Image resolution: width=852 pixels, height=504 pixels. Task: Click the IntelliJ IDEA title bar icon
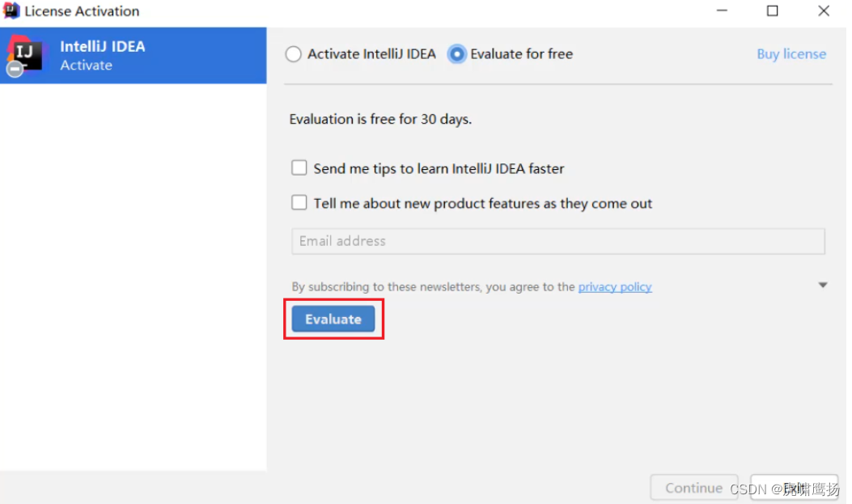[x=11, y=11]
